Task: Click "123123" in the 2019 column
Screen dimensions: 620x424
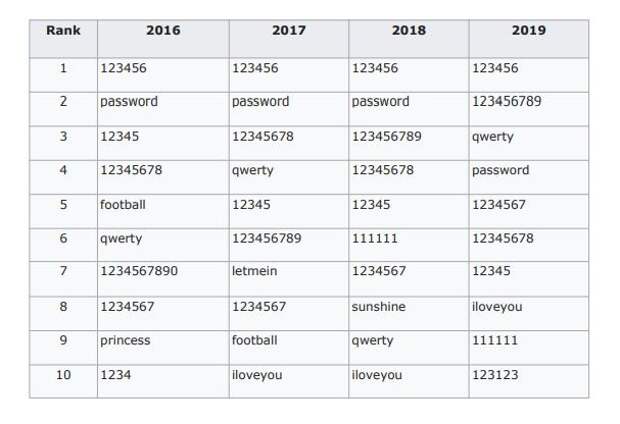Action: click(x=495, y=375)
